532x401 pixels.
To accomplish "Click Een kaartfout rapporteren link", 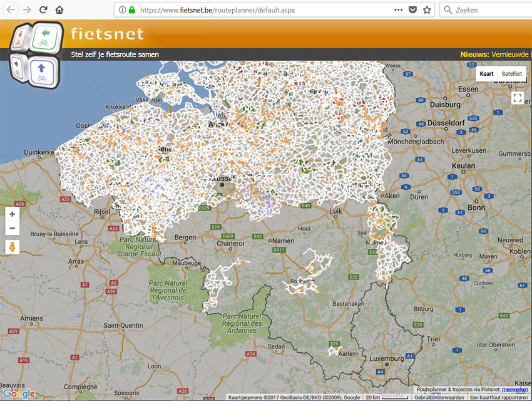I will 499,397.
